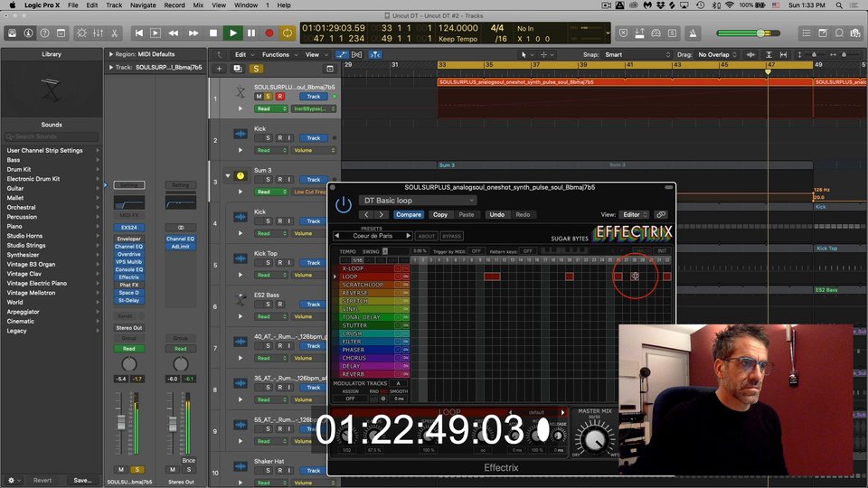The image size is (868, 488).
Task: Open the Note Pad button
Action: tap(823, 33)
